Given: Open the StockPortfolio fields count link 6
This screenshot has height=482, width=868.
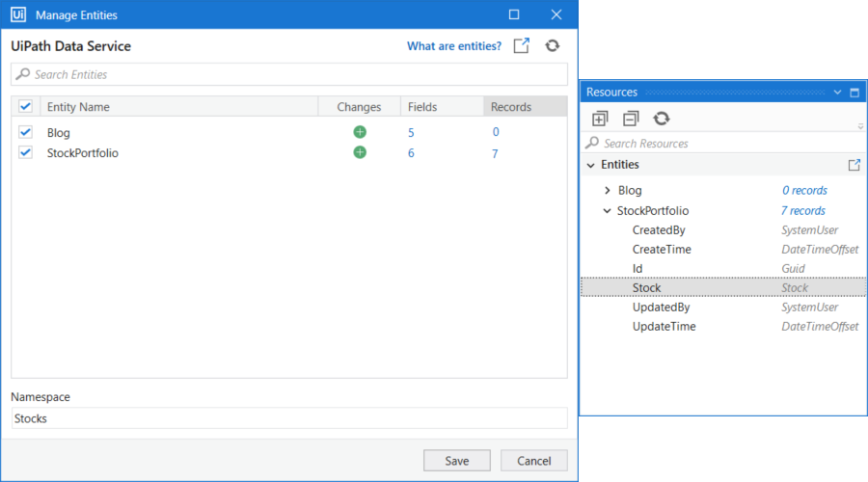Looking at the screenshot, I should [411, 153].
